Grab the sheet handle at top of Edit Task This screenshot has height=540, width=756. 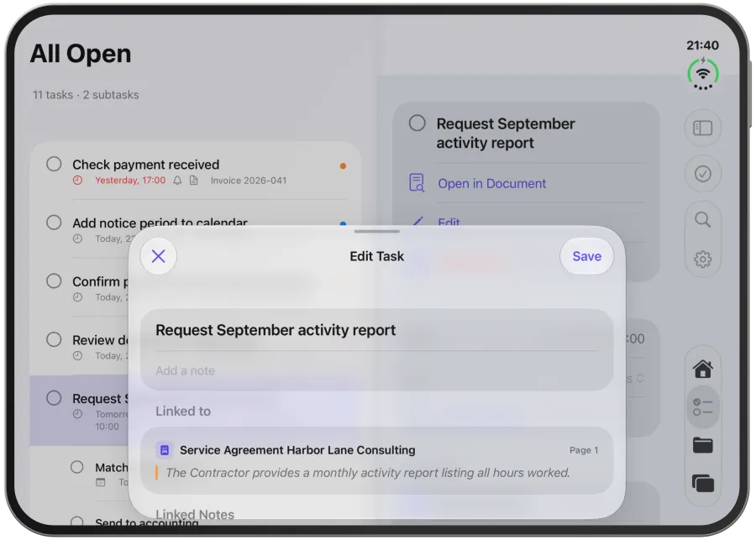(376, 232)
